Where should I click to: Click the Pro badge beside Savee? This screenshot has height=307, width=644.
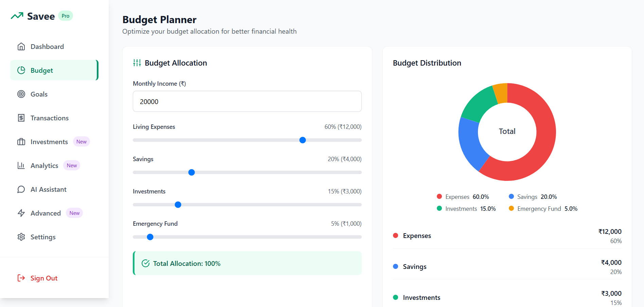coord(66,16)
